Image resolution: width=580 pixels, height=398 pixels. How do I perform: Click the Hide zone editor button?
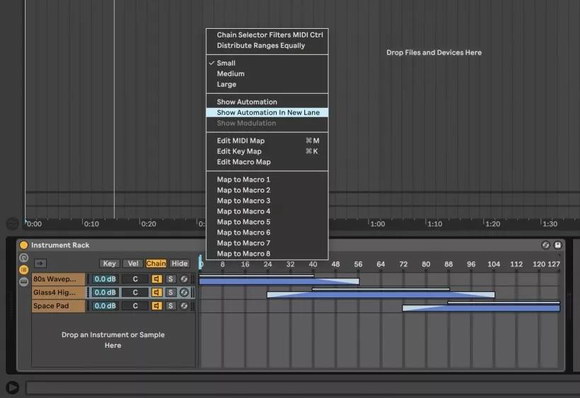click(179, 263)
